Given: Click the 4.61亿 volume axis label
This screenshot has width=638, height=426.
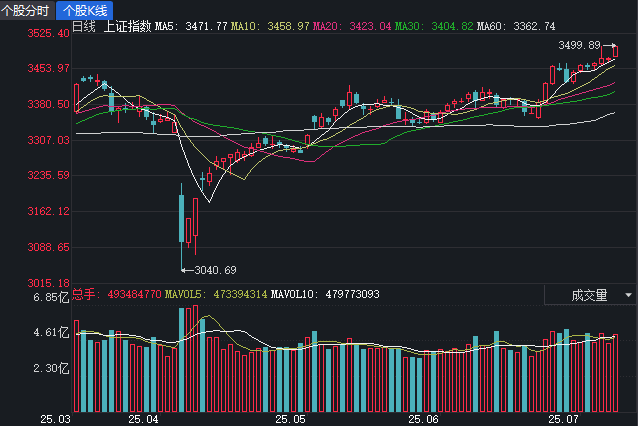Looking at the screenshot, I should [x=51, y=333].
